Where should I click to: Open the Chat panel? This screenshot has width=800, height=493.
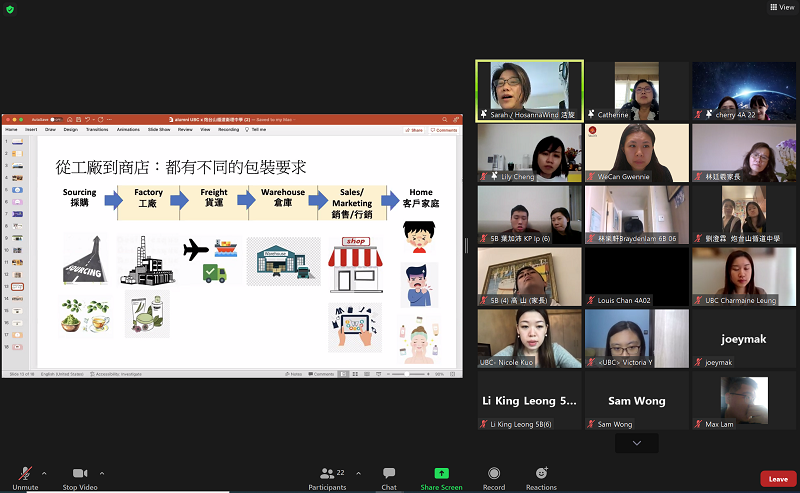389,473
